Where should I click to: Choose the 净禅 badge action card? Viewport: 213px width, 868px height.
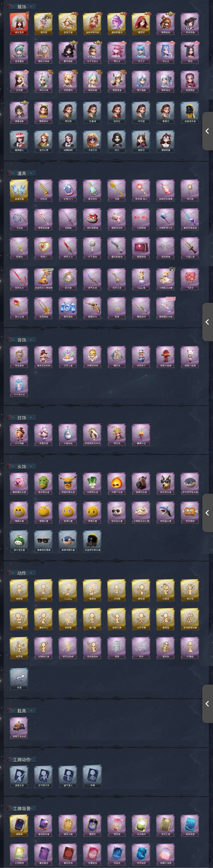92,776
